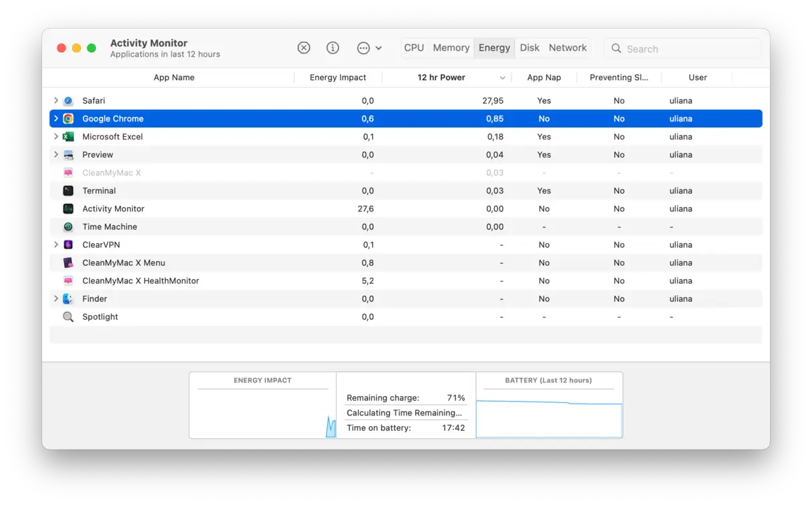Image resolution: width=812 pixels, height=505 pixels.
Task: Switch to the Memory tab
Action: pos(451,48)
